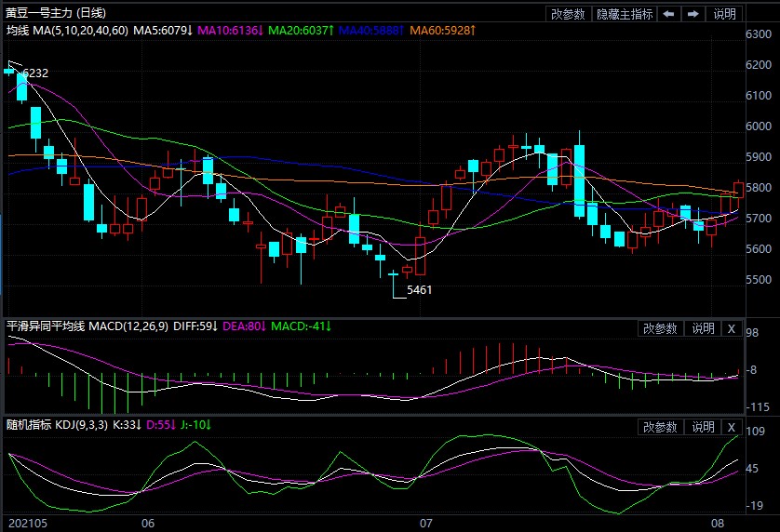Toggle 隐藏主指标 to hide main indicator
The width and height of the screenshot is (780, 532).
[624, 14]
